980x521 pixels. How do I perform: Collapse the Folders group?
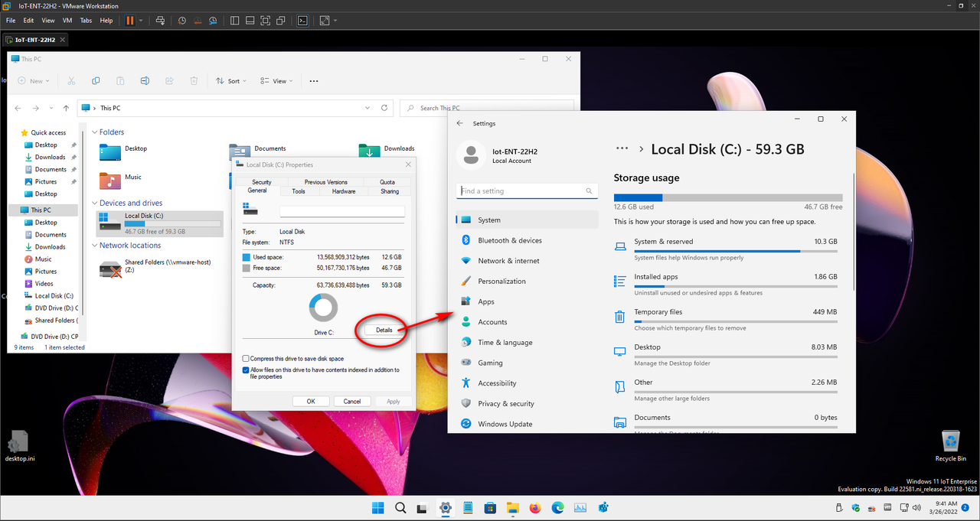(95, 132)
